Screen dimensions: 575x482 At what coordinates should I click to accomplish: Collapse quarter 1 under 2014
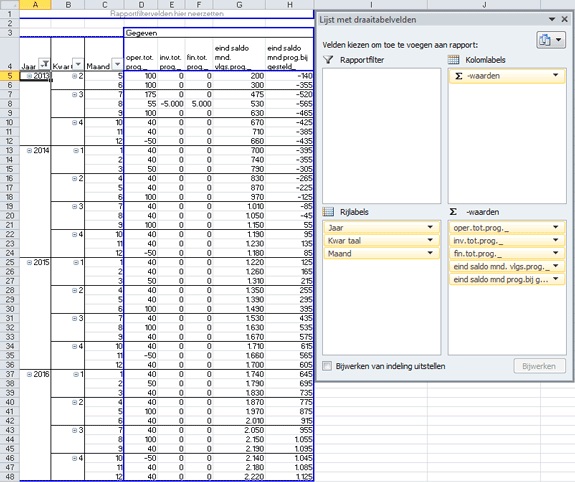(x=75, y=150)
